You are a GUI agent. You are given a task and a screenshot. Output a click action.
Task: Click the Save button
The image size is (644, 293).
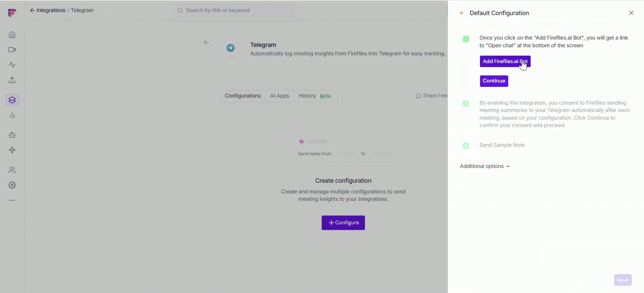[623, 280]
